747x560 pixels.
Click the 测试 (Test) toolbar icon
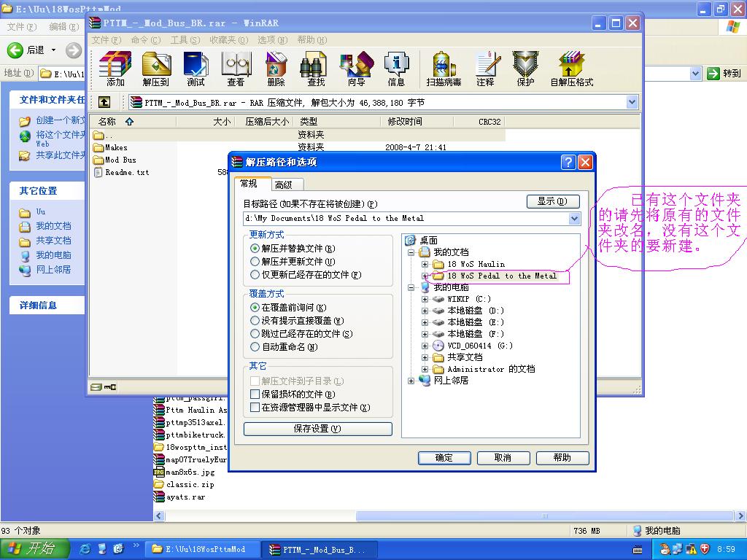pyautogui.click(x=196, y=69)
